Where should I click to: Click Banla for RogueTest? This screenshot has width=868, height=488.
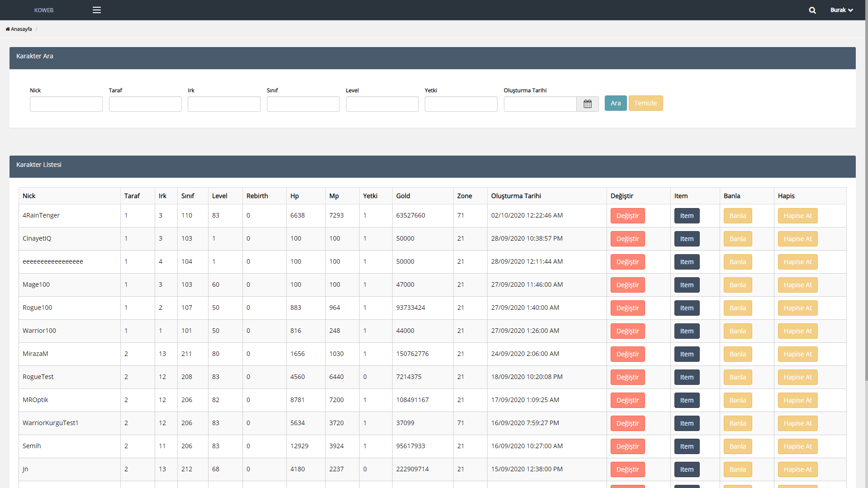[x=738, y=377]
